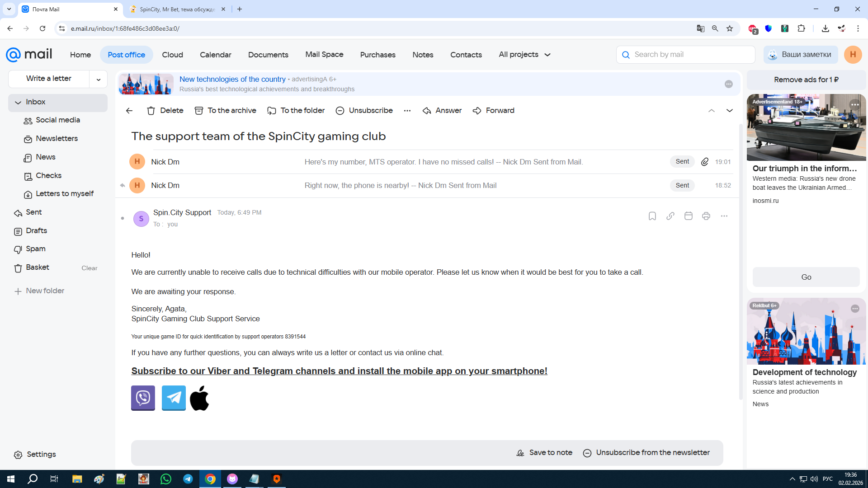Click the print message icon
The width and height of the screenshot is (868, 488).
pos(706,216)
